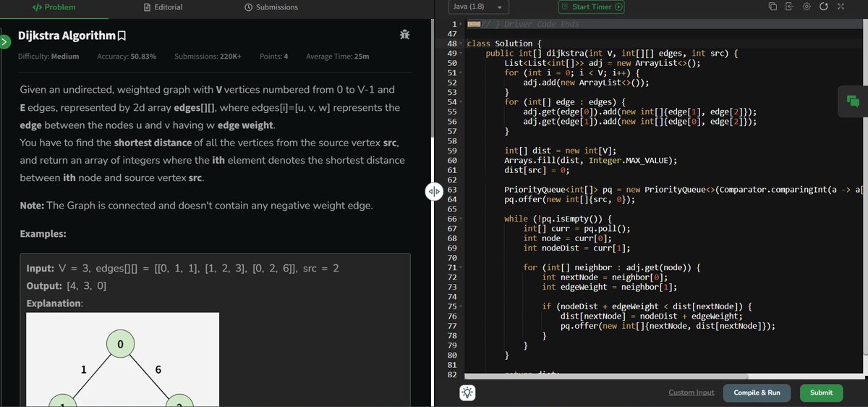
Task: Click the bug report icon
Action: pyautogui.click(x=404, y=35)
